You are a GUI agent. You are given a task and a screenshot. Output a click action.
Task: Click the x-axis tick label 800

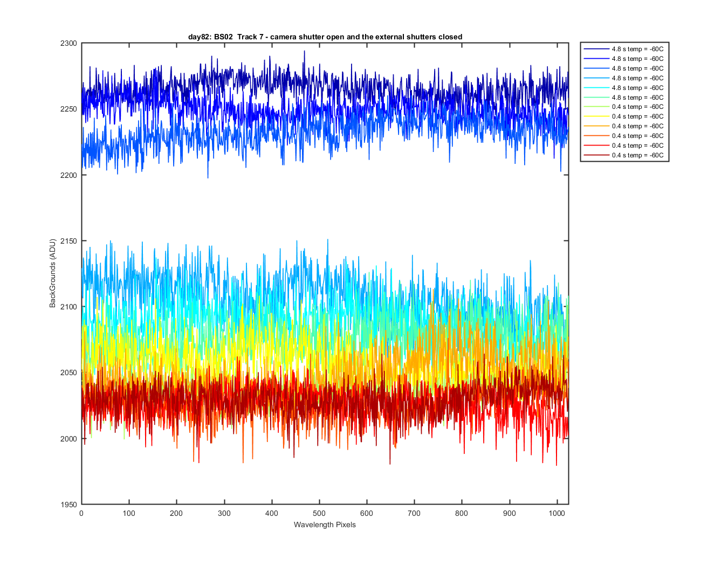pyautogui.click(x=462, y=513)
